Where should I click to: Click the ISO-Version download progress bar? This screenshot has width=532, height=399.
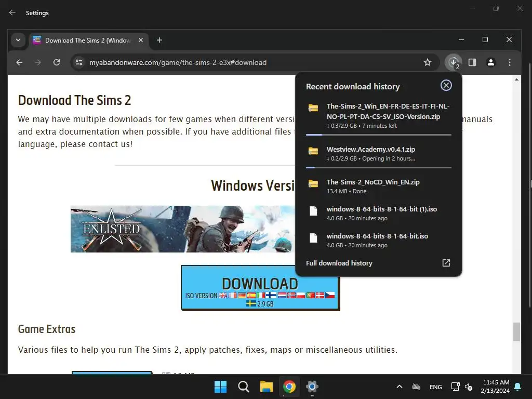click(x=379, y=135)
